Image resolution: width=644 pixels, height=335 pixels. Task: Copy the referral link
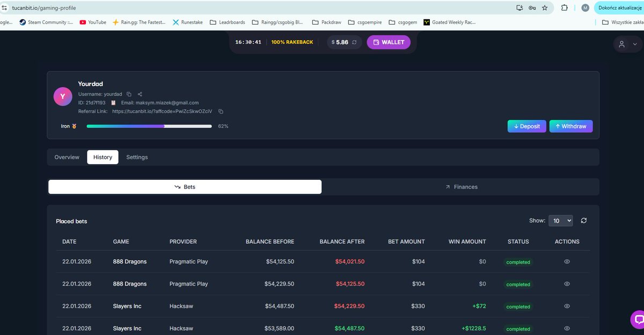(x=221, y=111)
